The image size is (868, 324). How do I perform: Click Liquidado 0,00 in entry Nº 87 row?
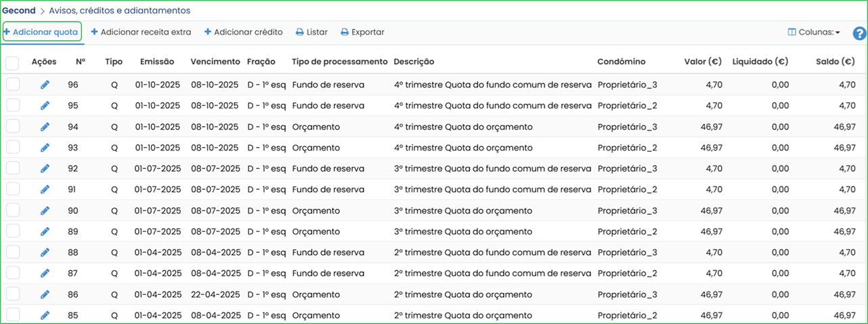click(779, 274)
